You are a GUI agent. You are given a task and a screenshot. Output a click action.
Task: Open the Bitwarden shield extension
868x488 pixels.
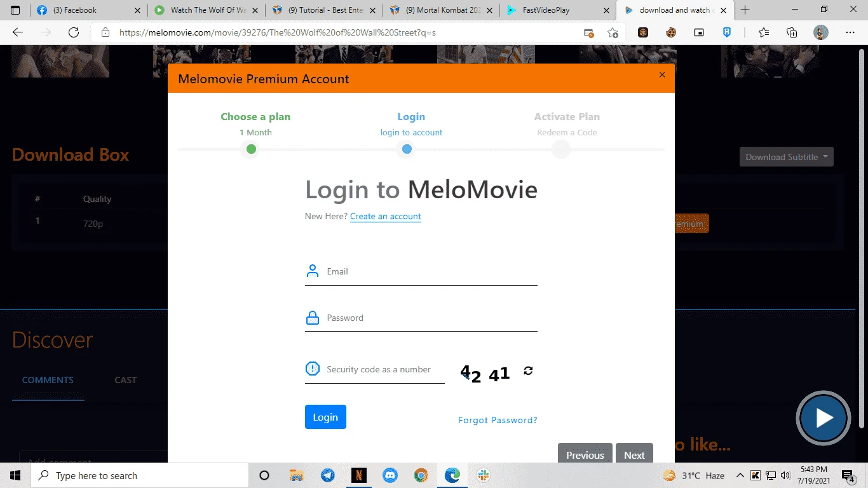coord(727,32)
